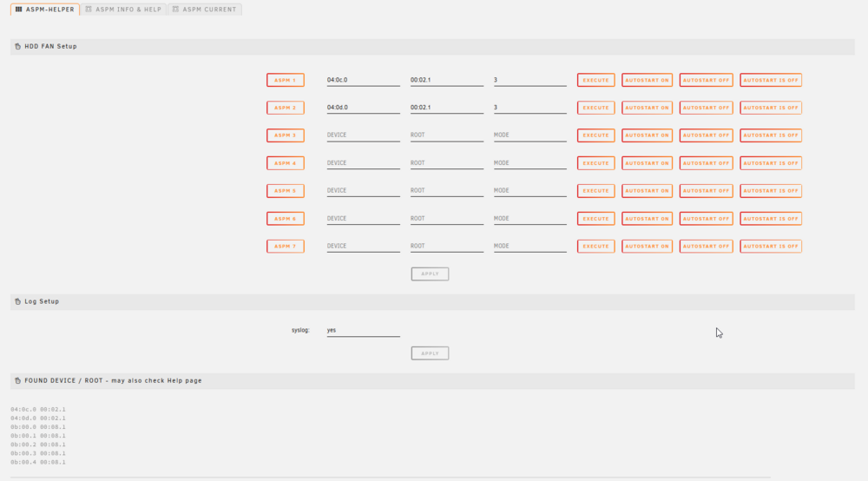Click the HDD FAN Setup heading
This screenshot has height=481, width=868.
(x=50, y=47)
